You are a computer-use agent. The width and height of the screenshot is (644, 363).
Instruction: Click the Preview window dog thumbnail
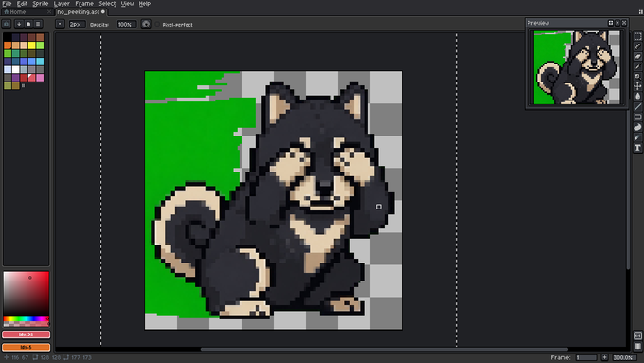[x=576, y=67]
